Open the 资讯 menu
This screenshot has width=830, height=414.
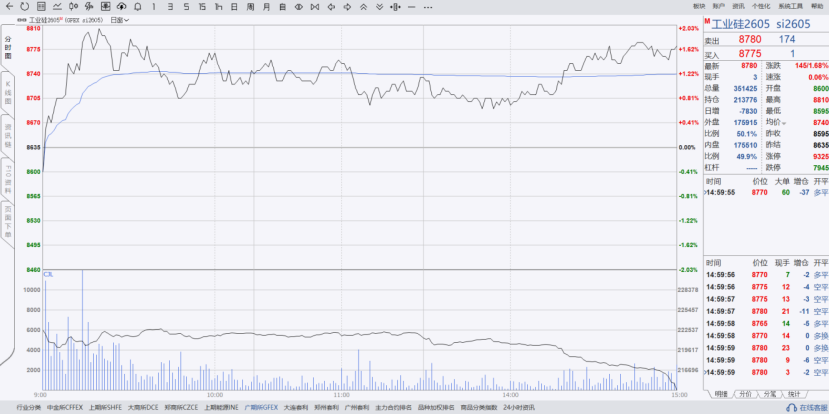pos(738,6)
